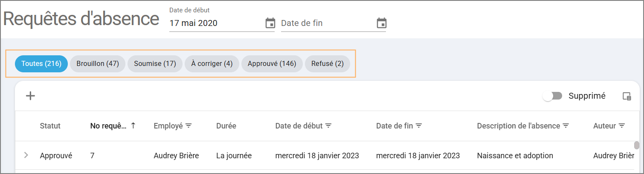The height and width of the screenshot is (174, 644).
Task: Sort by No requête using the arrow
Action: [133, 126]
